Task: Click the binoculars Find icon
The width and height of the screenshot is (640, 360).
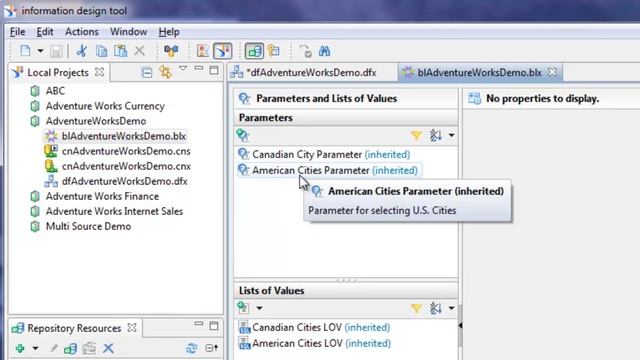Action: coord(324,51)
